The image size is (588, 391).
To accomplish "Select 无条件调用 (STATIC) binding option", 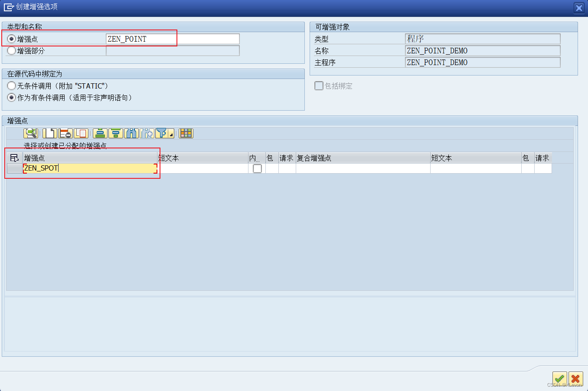I will pyautogui.click(x=12, y=85).
